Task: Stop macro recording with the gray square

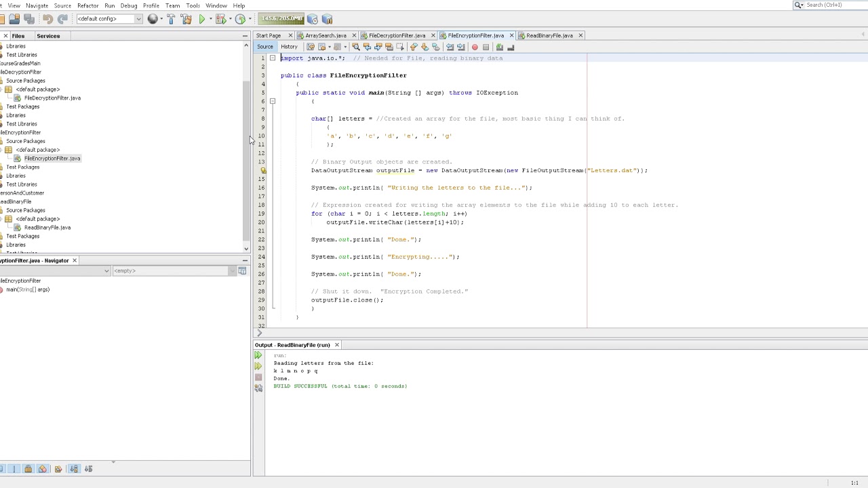Action: pyautogui.click(x=486, y=47)
